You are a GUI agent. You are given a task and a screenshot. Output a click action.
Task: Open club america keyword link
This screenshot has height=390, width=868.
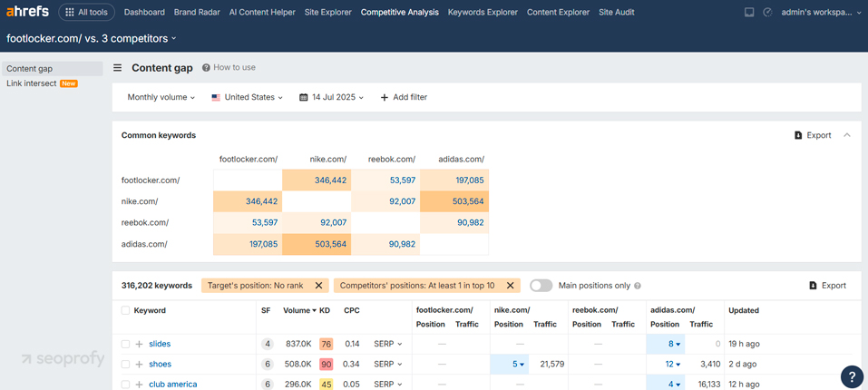point(172,385)
